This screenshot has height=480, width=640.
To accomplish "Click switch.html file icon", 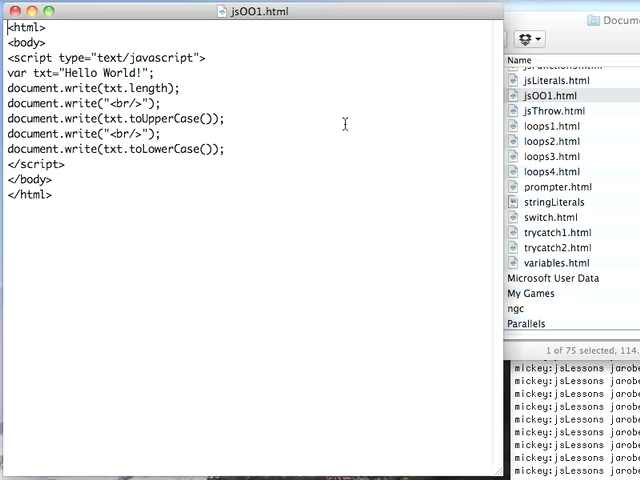I will point(513,218).
